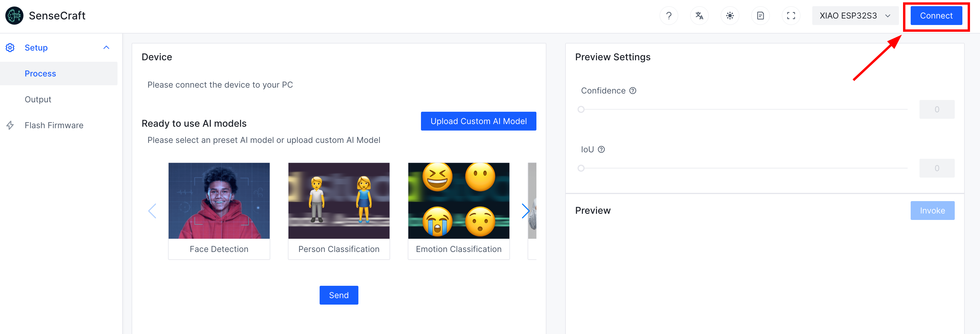Click the help question mark icon
980x334 pixels.
668,16
